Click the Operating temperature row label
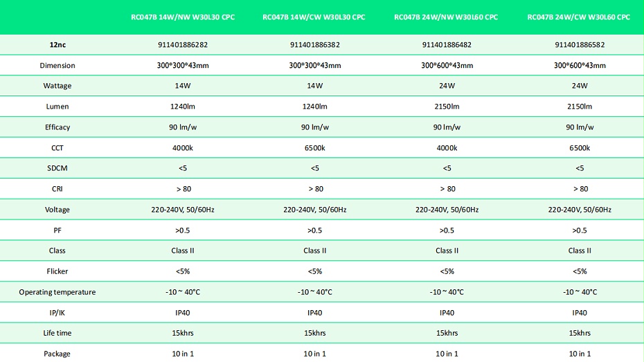The width and height of the screenshot is (644, 362). click(x=57, y=292)
